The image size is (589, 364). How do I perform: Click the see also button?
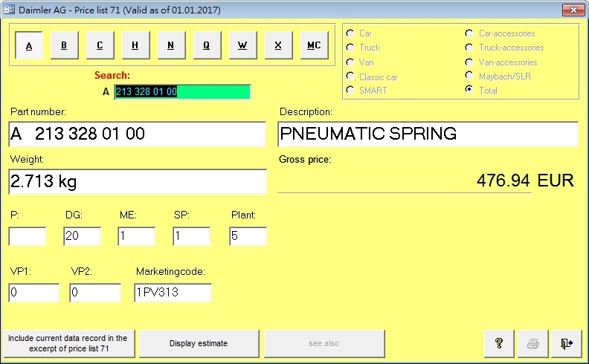pyautogui.click(x=324, y=343)
